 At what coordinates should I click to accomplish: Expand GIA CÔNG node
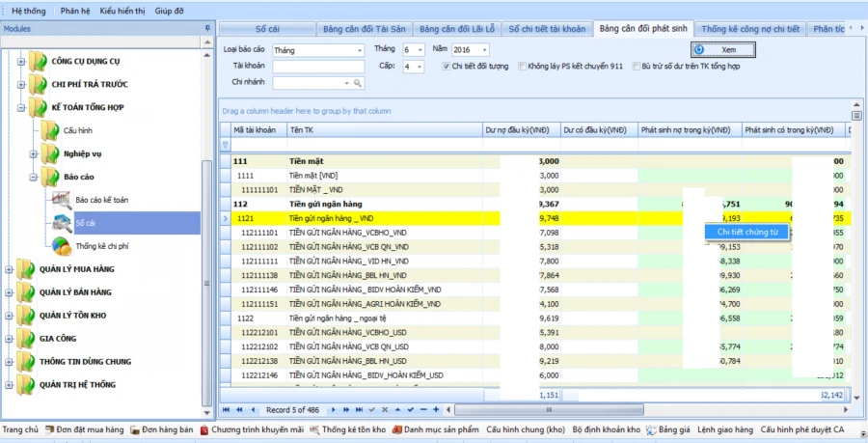pyautogui.click(x=9, y=339)
